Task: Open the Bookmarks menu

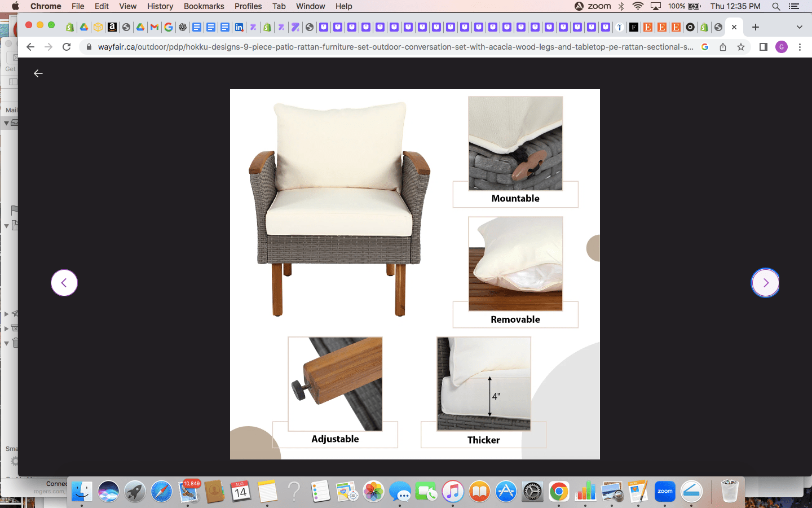Action: [204, 6]
